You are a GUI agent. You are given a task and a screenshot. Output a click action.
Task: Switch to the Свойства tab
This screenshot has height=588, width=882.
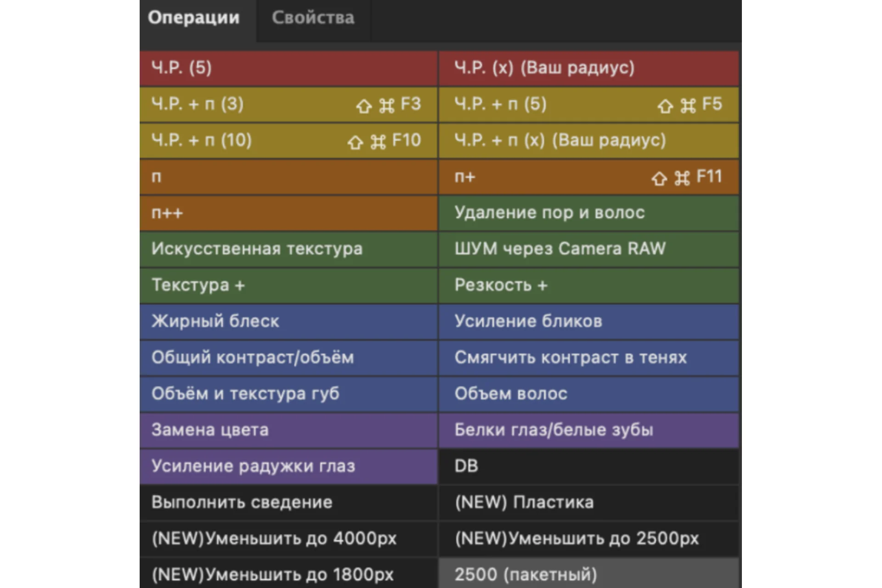click(313, 18)
